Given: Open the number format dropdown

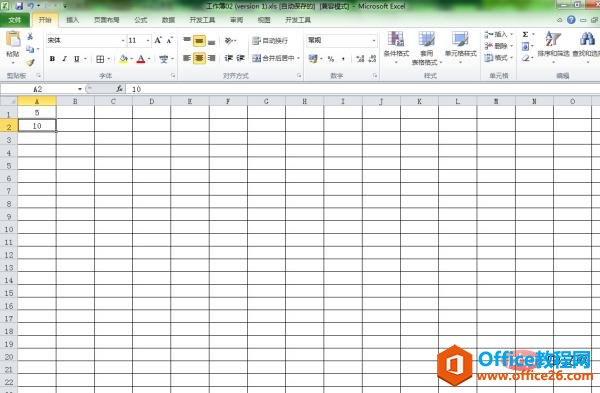Looking at the screenshot, I should pyautogui.click(x=374, y=40).
